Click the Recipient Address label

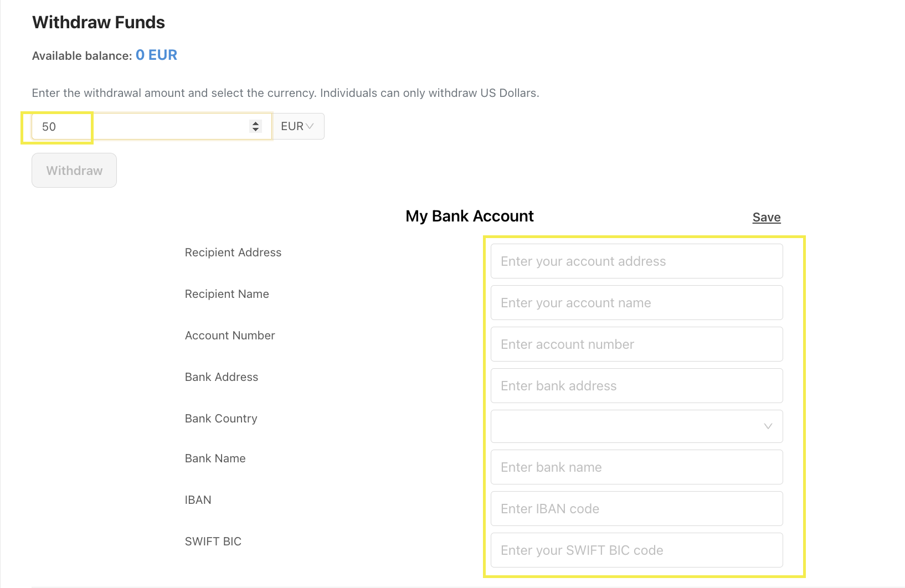(233, 252)
